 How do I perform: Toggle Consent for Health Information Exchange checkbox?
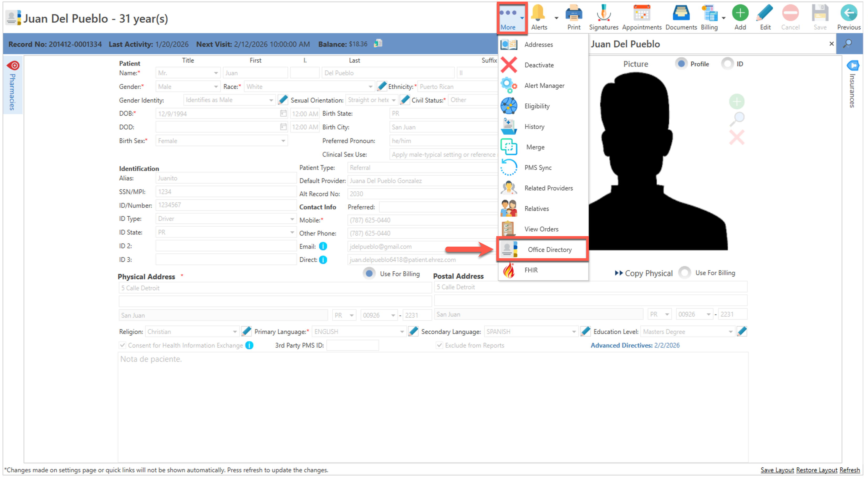(x=122, y=345)
